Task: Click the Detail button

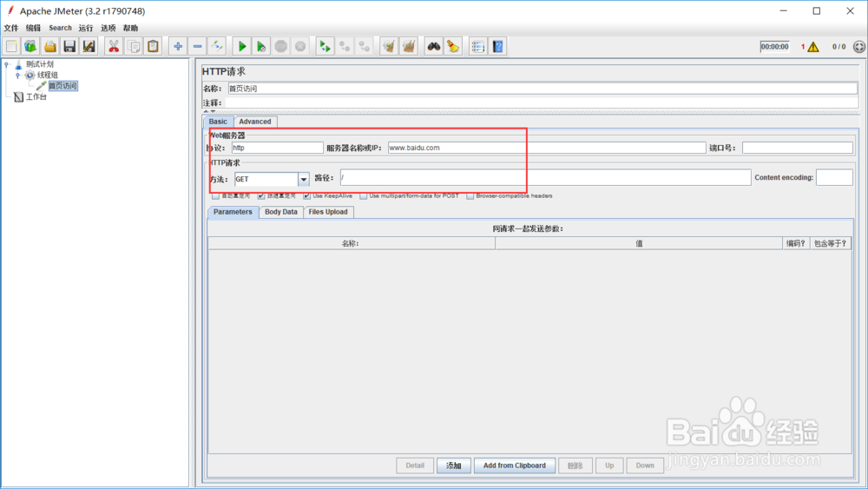Action: [415, 466]
